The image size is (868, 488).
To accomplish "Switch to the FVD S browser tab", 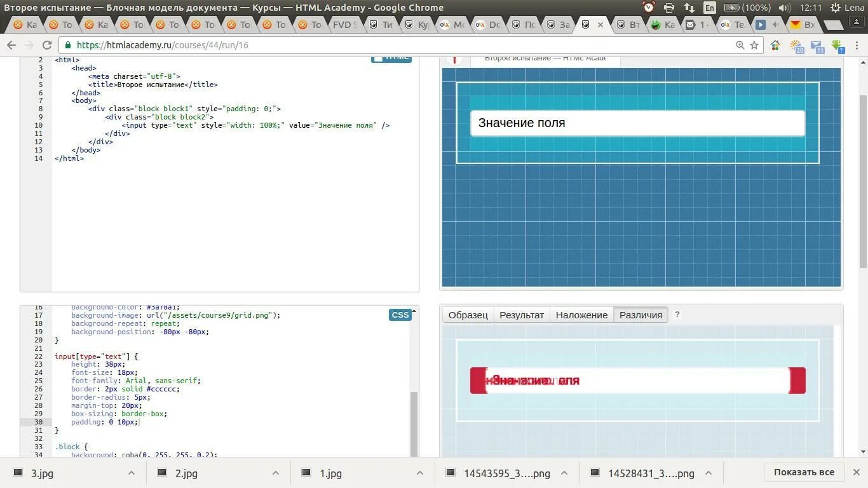I will pos(344,25).
